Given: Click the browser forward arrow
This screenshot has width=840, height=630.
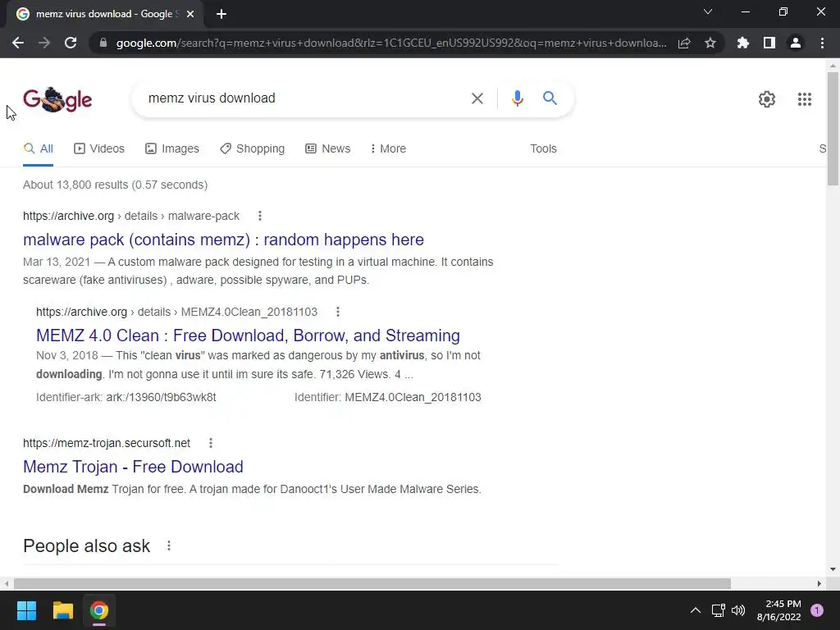Looking at the screenshot, I should pos(44,43).
